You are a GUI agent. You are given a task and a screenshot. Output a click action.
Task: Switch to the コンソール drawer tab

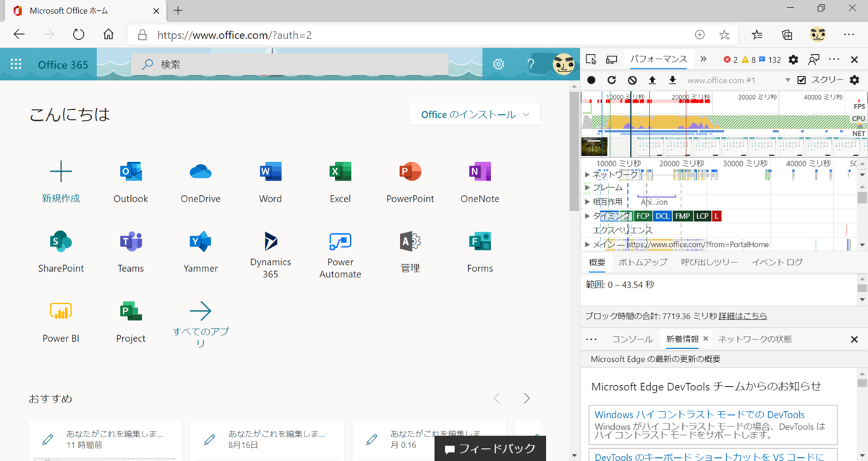click(632, 339)
